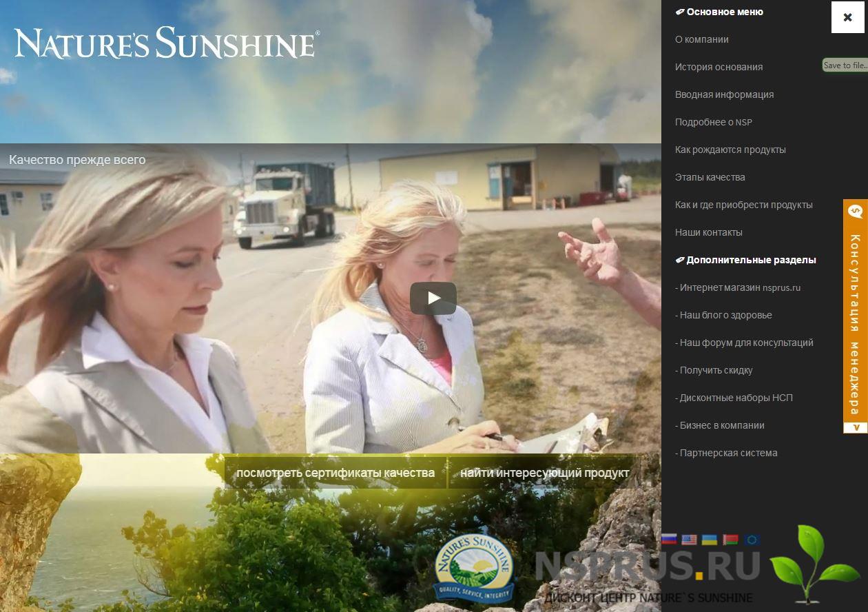Screen dimensions: 868x612
Task: Open 'Наши контакты' page
Action: (709, 232)
